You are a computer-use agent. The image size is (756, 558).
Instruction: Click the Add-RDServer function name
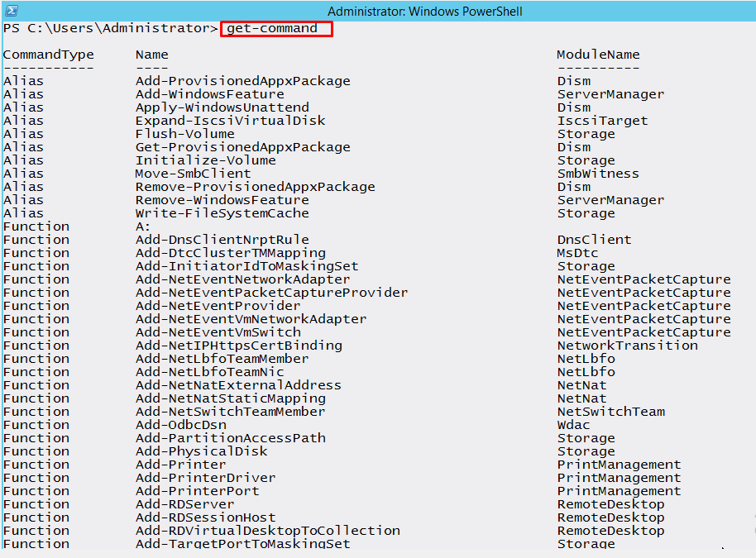[184, 503]
